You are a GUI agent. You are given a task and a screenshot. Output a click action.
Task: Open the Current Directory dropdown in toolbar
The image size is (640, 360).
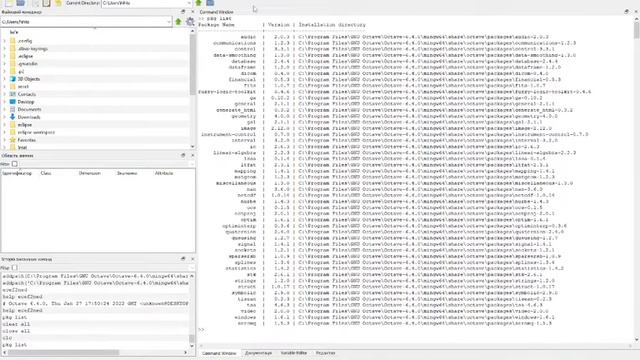point(189,3)
